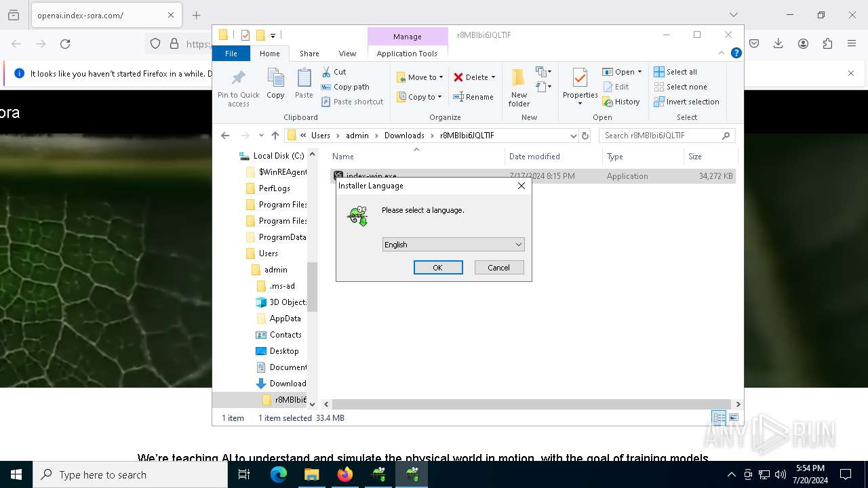This screenshot has width=868, height=488.
Task: Close the Installer Language dialog
Action: click(521, 186)
